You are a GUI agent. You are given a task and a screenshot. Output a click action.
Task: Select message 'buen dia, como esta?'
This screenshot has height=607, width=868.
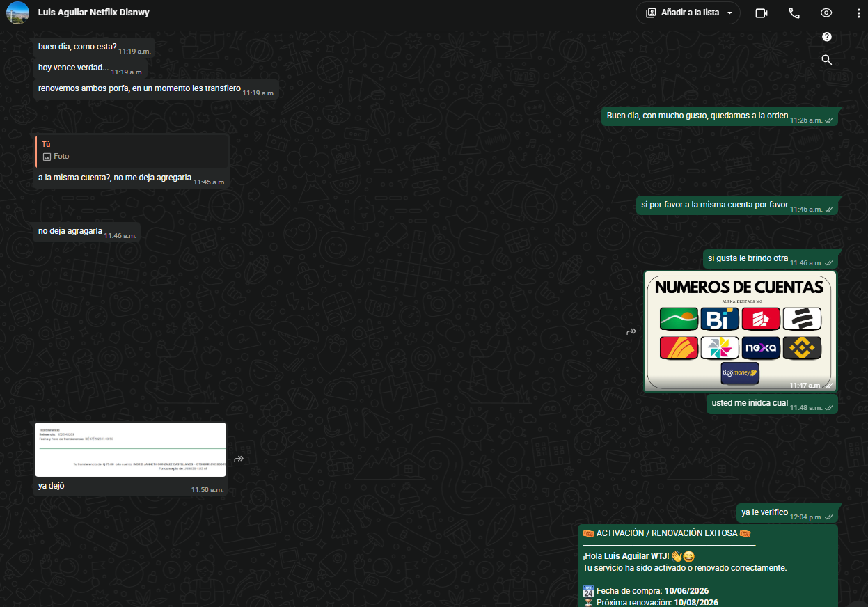point(93,47)
